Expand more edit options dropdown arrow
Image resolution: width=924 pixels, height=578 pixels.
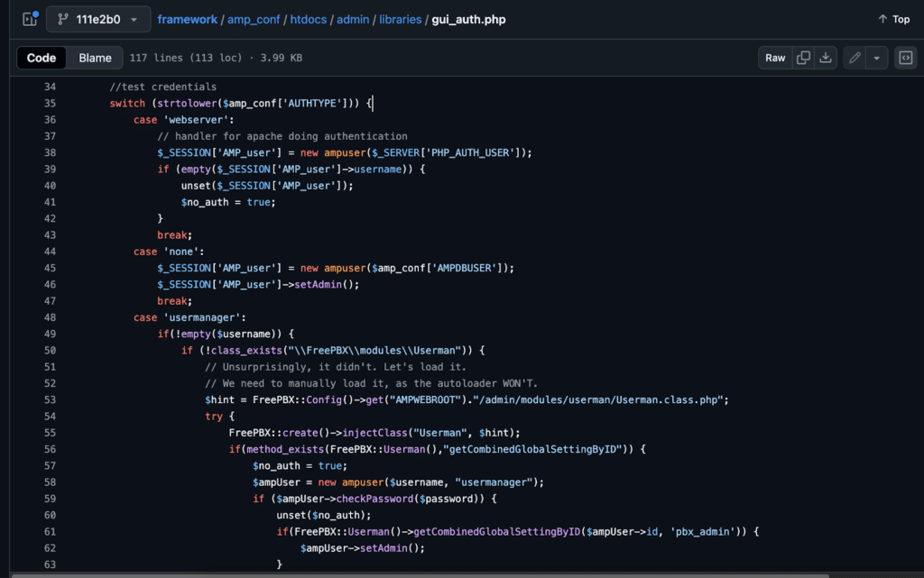[874, 58]
